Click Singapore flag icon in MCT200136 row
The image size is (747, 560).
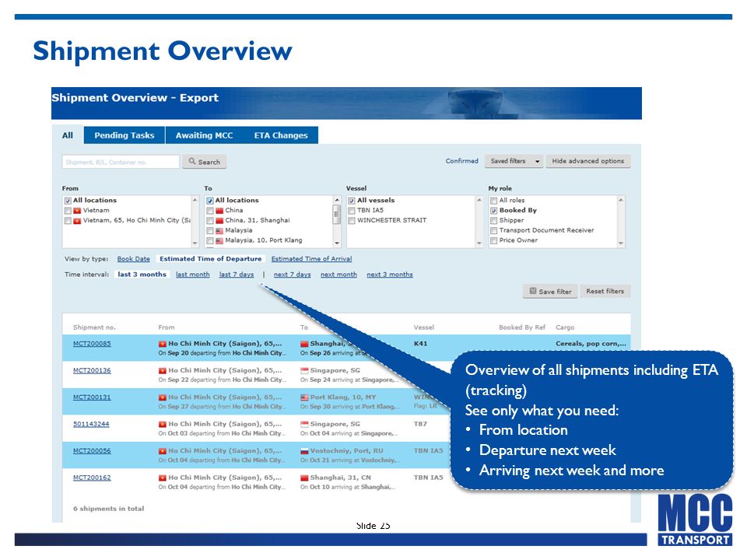click(x=304, y=370)
